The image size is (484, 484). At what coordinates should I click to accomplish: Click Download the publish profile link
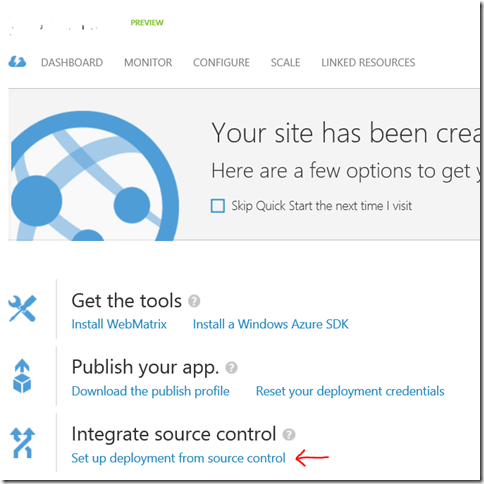click(x=150, y=391)
